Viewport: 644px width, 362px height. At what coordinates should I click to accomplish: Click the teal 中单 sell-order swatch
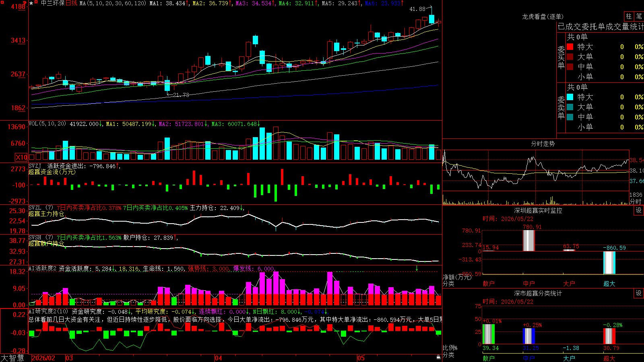[x=570, y=117]
